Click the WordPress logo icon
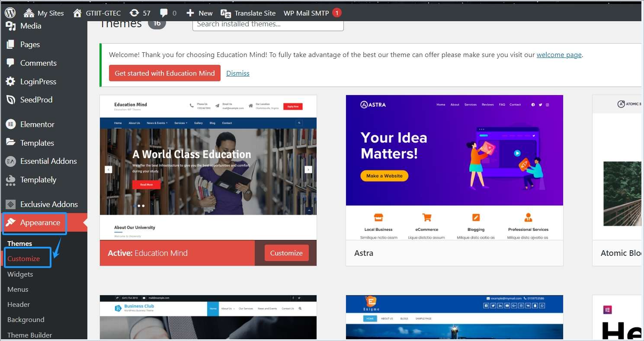The image size is (644, 341). (x=10, y=13)
